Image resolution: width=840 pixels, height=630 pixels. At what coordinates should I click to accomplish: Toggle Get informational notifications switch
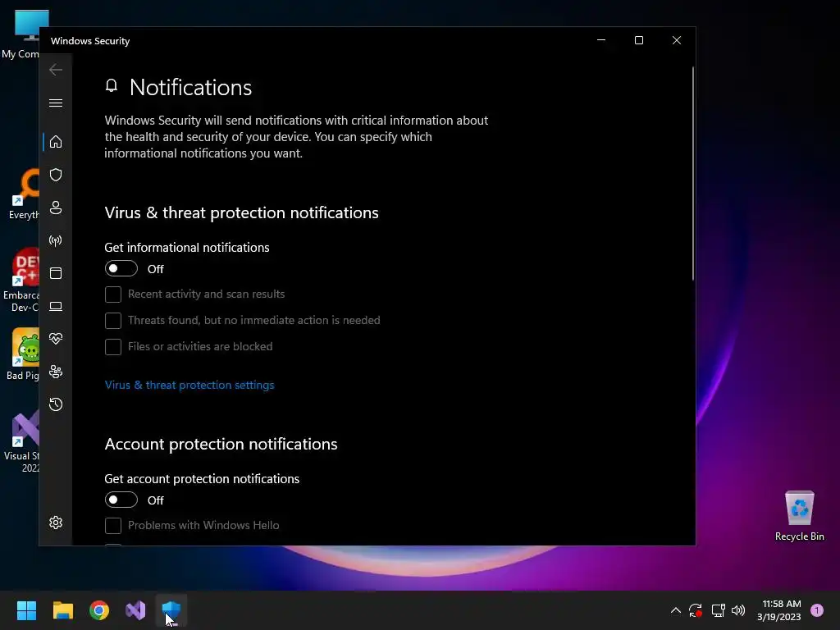[121, 269]
